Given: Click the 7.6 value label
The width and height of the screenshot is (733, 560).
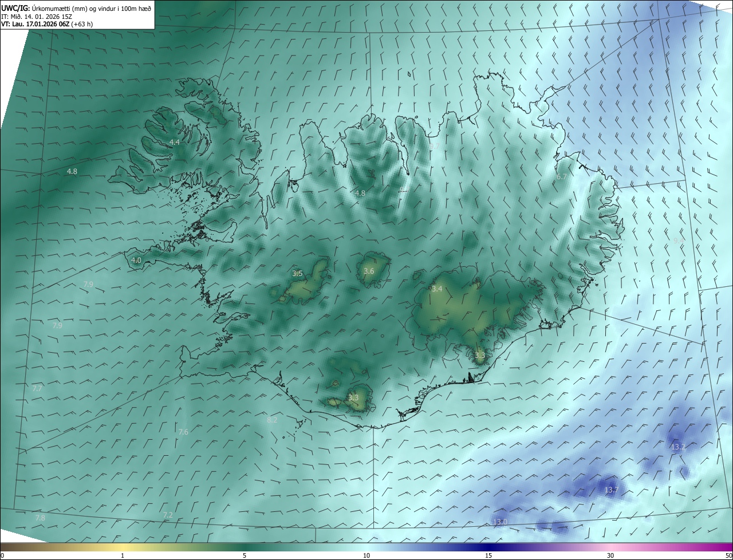Looking at the screenshot, I should pyautogui.click(x=183, y=432).
